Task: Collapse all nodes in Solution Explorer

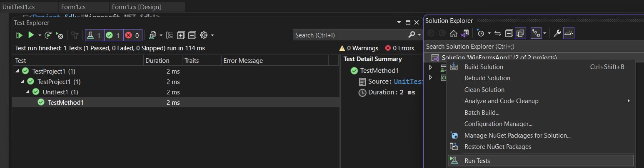Action: tap(509, 33)
